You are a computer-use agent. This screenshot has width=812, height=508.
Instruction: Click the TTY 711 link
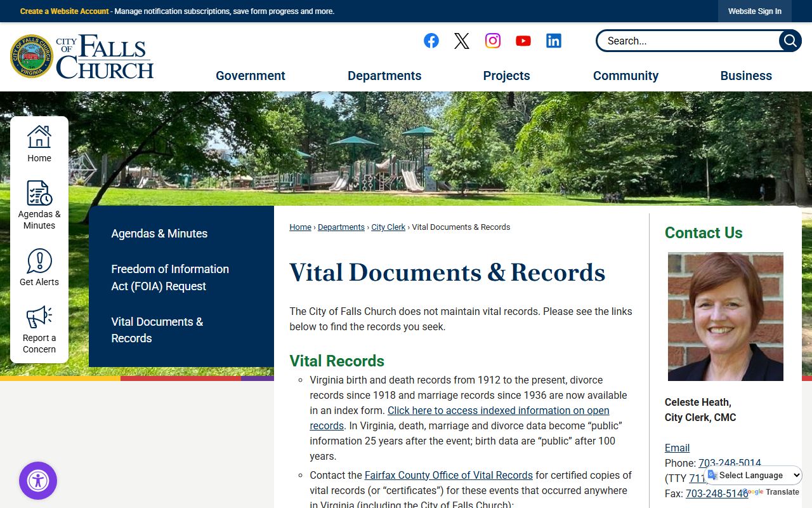coord(697,478)
